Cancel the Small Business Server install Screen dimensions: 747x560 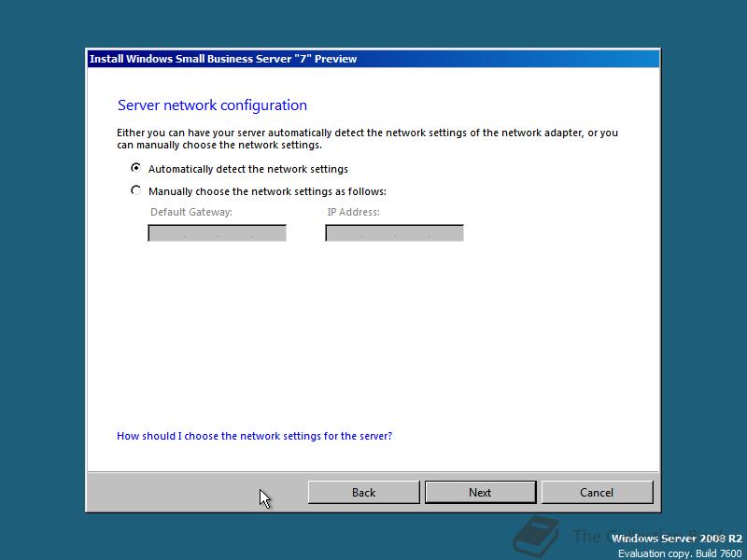(x=597, y=492)
